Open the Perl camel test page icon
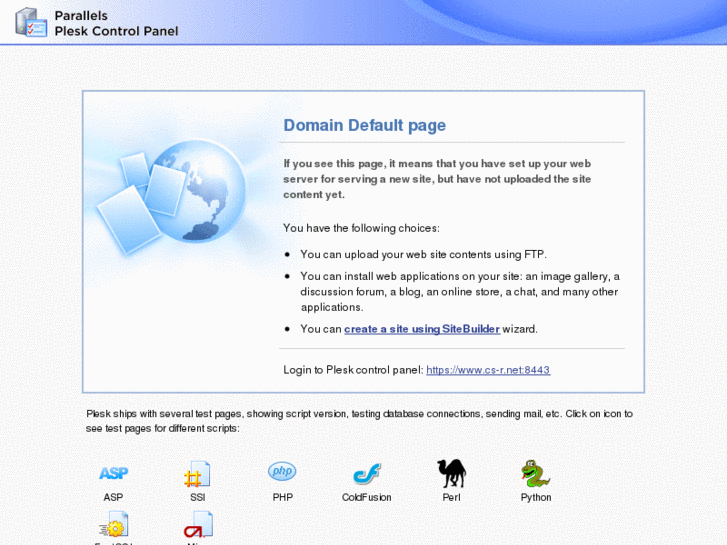Screen dimensions: 727x545 [452, 474]
